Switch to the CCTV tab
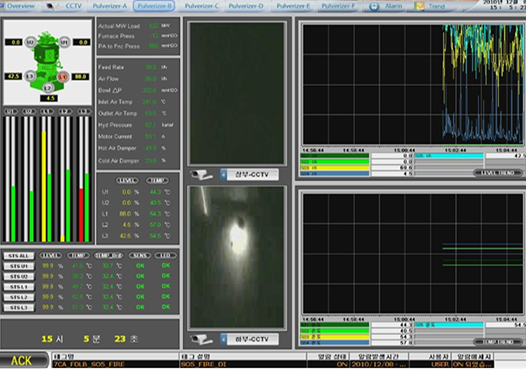Image resolution: width=526 pixels, height=369 pixels. (x=73, y=6)
